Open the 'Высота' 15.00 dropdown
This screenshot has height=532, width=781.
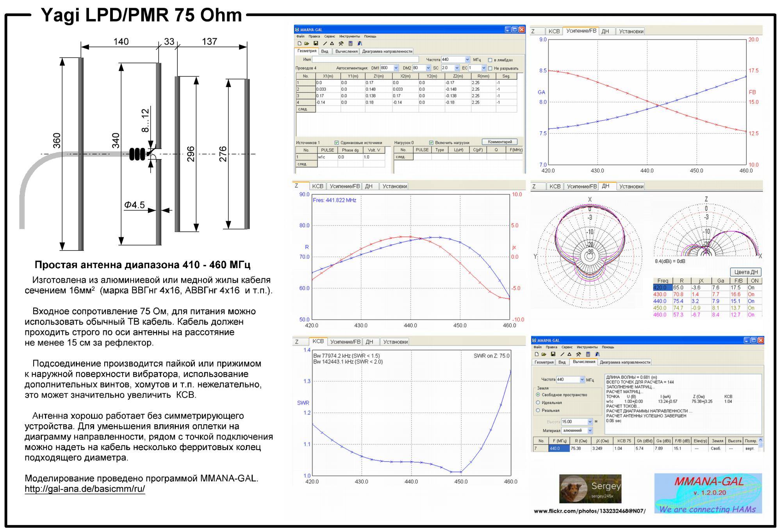click(x=590, y=422)
